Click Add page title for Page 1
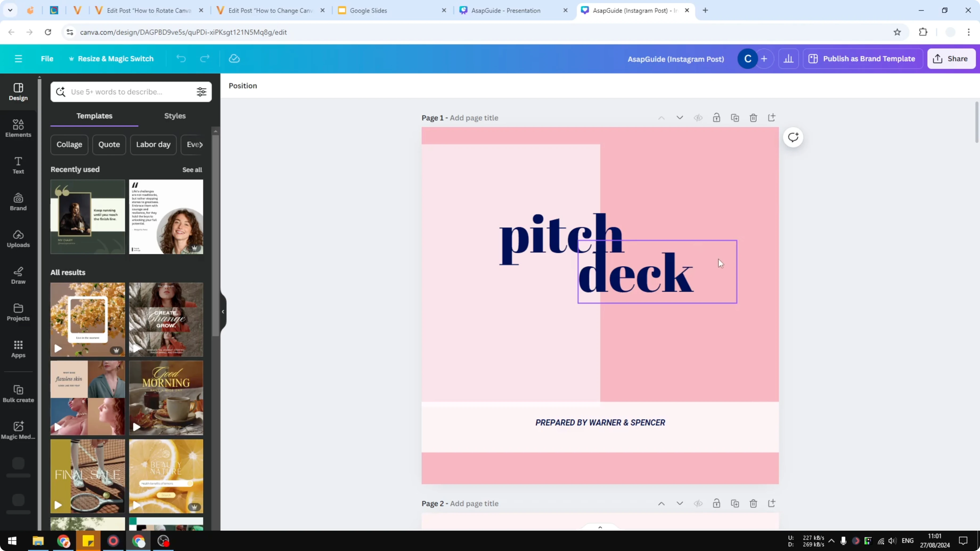980x551 pixels. tap(474, 118)
